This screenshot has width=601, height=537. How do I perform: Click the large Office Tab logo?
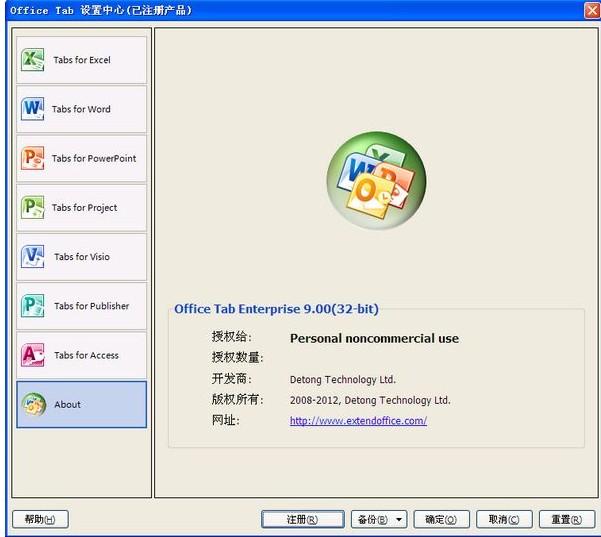[x=376, y=180]
